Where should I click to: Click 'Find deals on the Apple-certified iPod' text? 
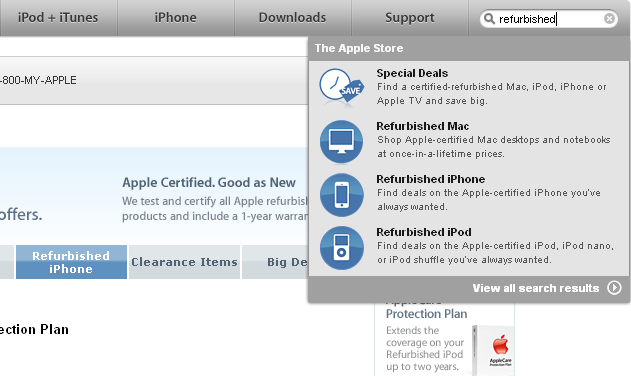495,253
